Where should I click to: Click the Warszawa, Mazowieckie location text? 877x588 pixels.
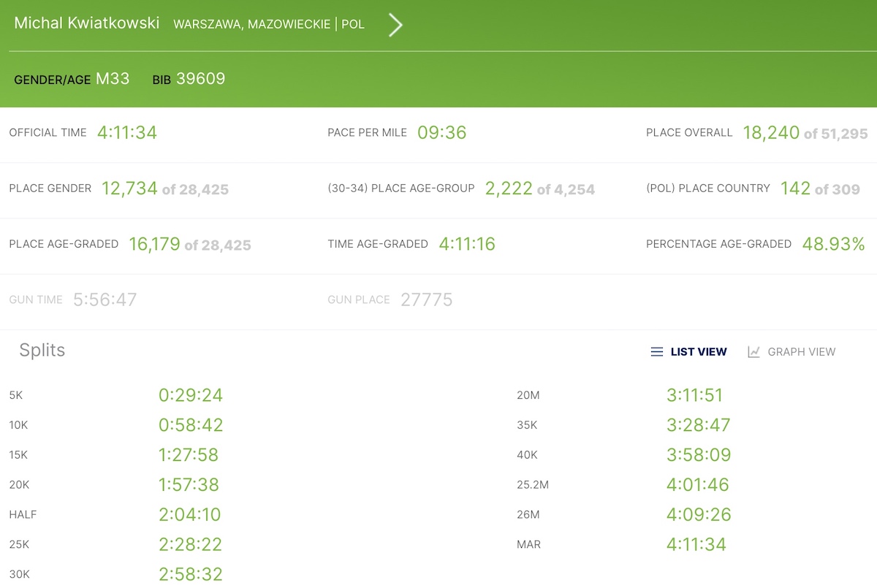point(251,24)
